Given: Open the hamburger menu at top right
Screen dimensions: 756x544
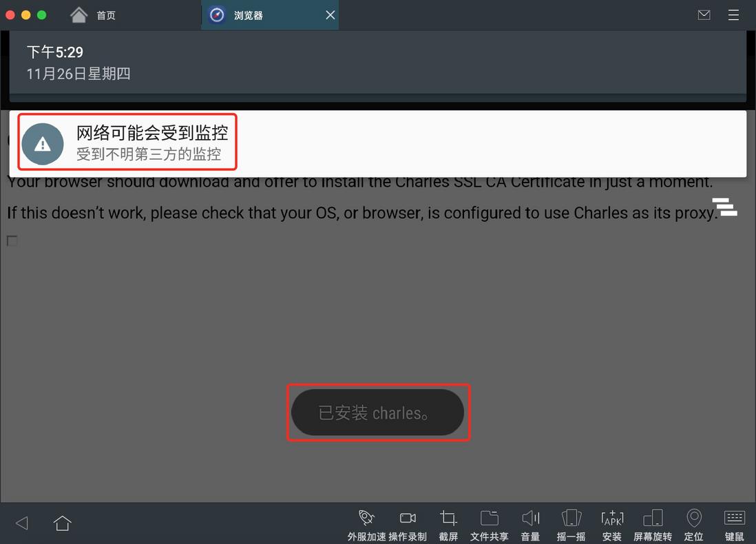Looking at the screenshot, I should pyautogui.click(x=733, y=15).
